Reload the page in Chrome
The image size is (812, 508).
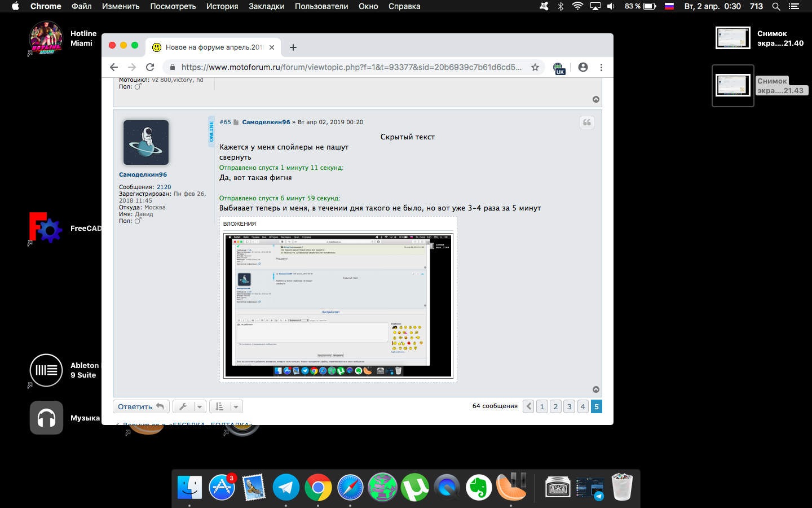(x=150, y=67)
